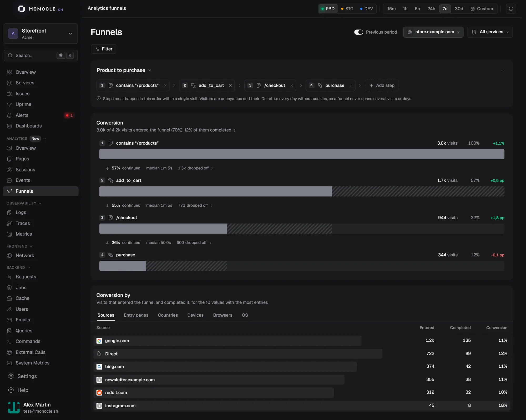The image size is (526, 420).
Task: Open the 600 dropped off link
Action: (x=194, y=243)
